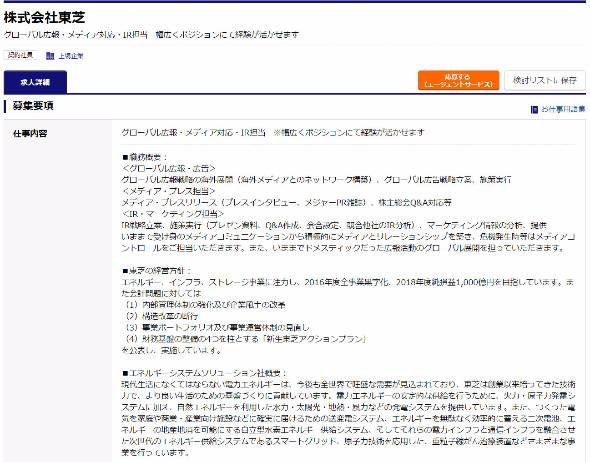Click the ■エネルギーシステムソリューション社概要 heading
The image size is (590, 462).
pyautogui.click(x=205, y=373)
